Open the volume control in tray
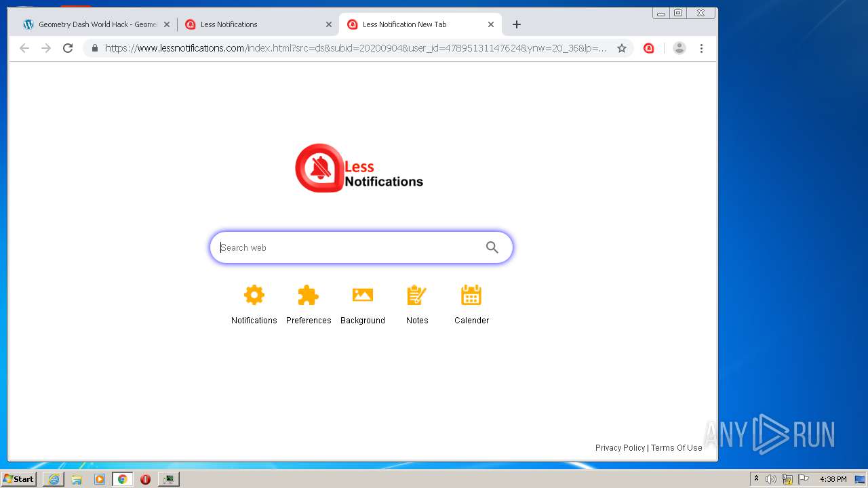The image size is (868, 488). click(771, 479)
